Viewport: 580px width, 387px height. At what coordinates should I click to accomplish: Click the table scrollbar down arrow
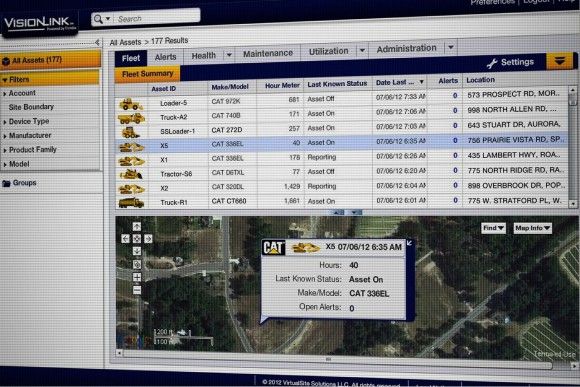[x=573, y=203]
